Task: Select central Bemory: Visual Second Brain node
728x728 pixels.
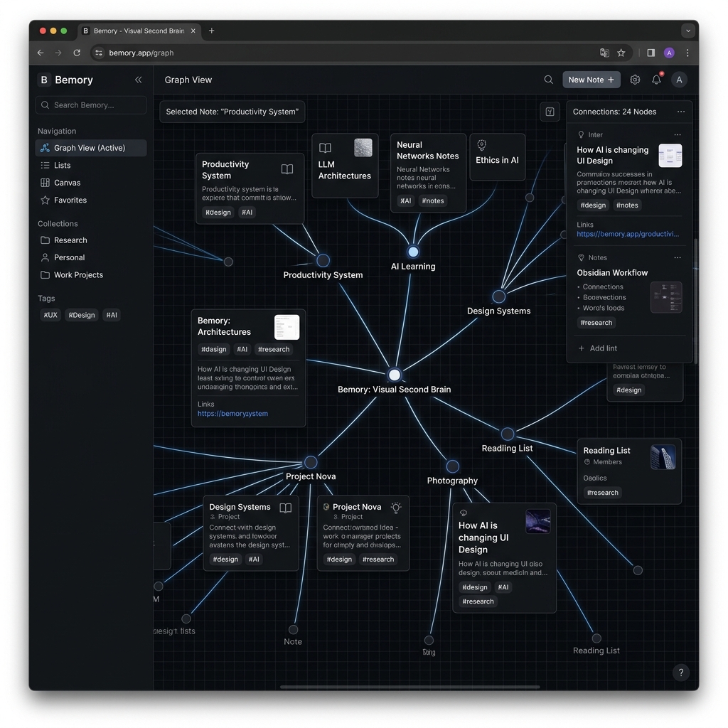Action: point(394,375)
